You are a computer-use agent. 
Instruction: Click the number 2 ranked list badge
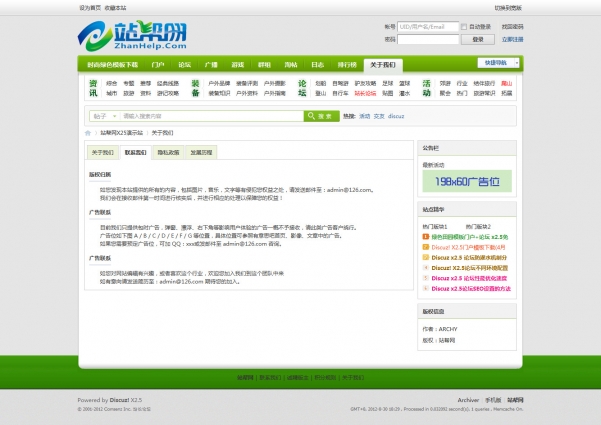tap(424, 247)
